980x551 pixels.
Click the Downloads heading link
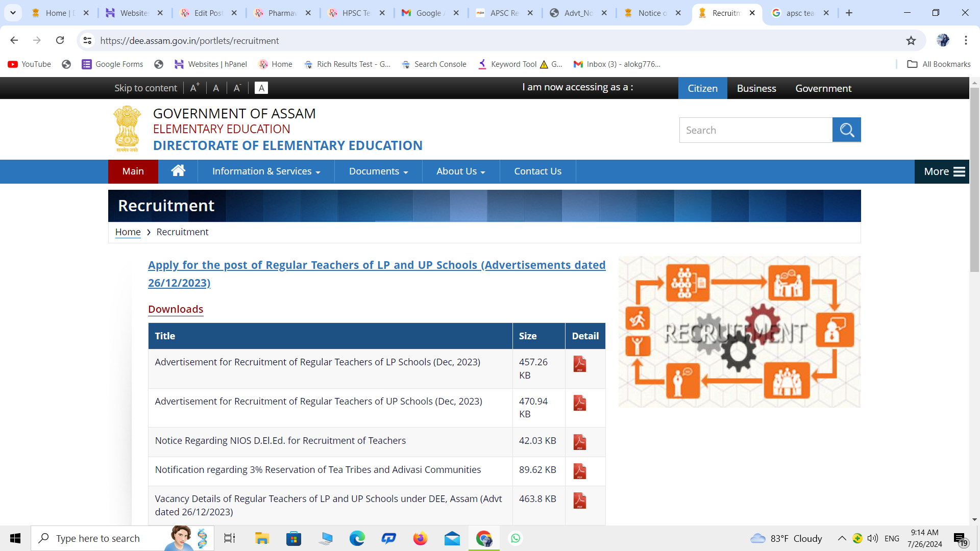coord(176,309)
